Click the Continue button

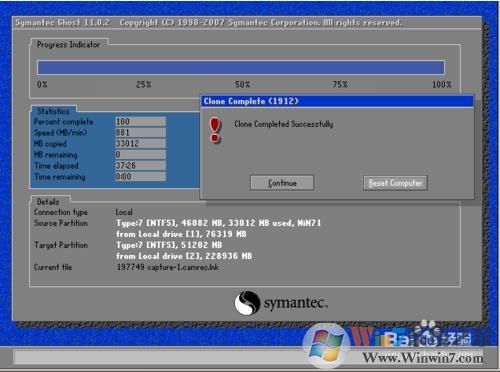click(x=282, y=183)
